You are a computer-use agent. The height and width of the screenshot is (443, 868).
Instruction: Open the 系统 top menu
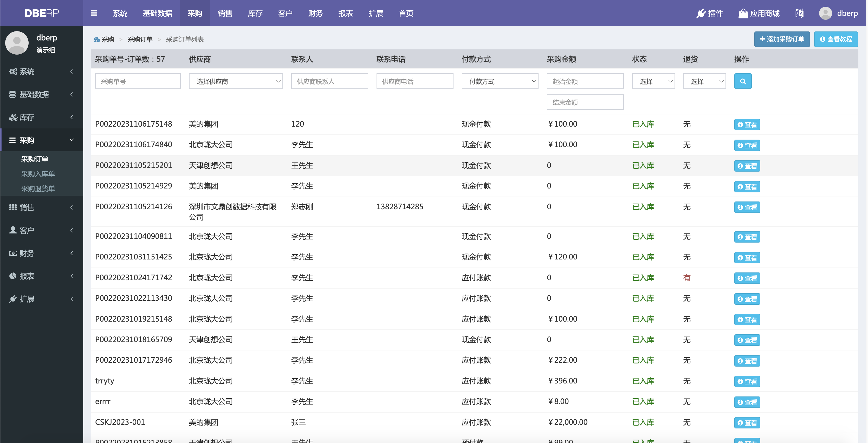(120, 13)
